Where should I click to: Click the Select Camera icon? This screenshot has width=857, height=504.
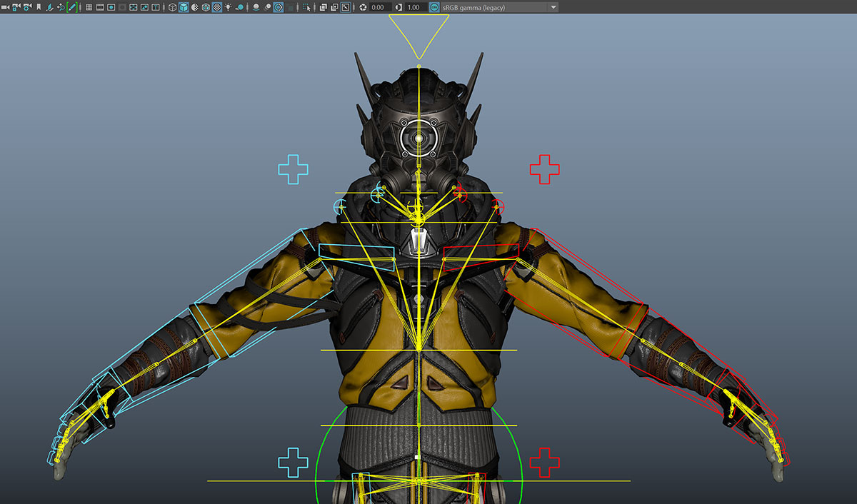(5, 7)
